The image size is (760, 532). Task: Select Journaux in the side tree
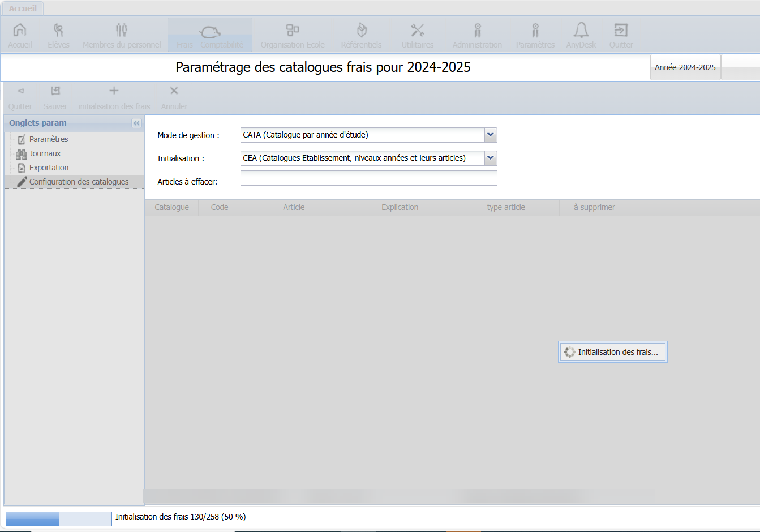click(45, 153)
